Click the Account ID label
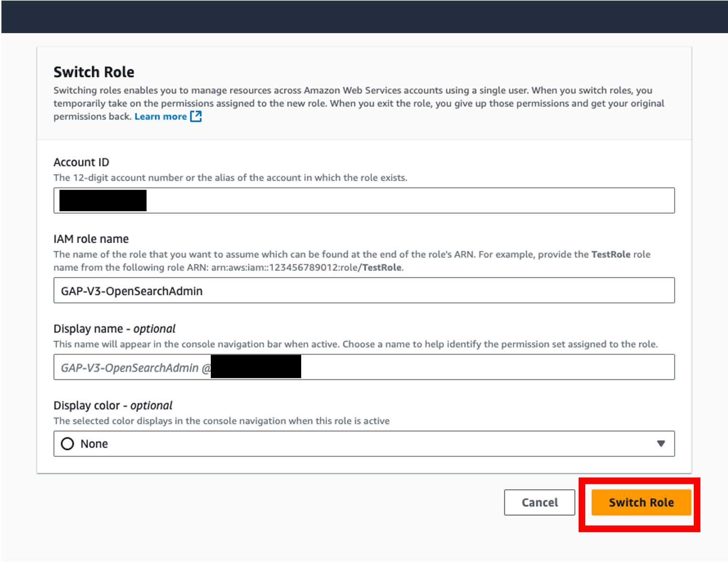The image size is (728, 562). pos(81,162)
